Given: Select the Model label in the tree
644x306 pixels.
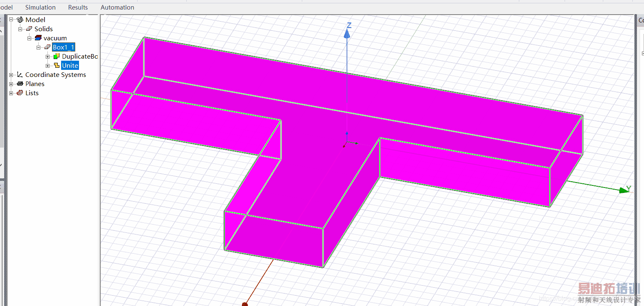Looking at the screenshot, I should pyautogui.click(x=35, y=20).
